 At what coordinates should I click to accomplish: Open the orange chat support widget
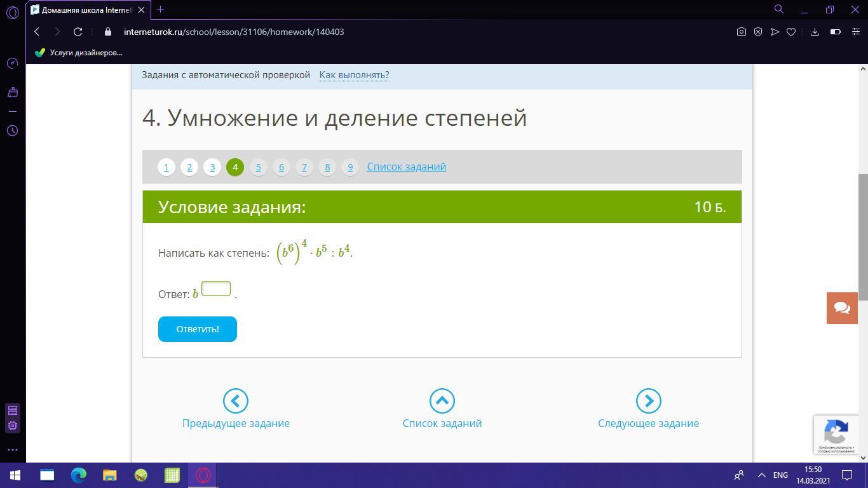(842, 308)
